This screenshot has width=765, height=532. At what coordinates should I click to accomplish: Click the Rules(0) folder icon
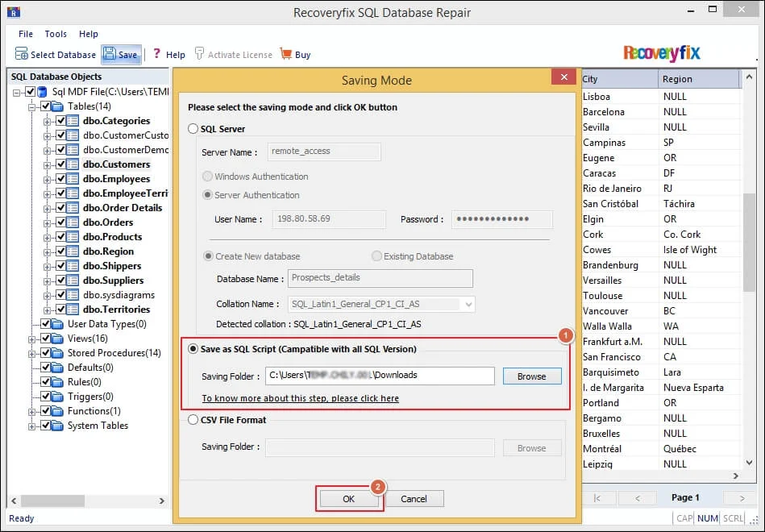(57, 382)
